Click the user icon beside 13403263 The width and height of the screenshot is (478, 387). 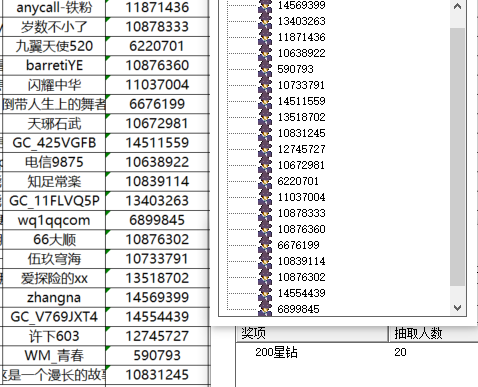pos(265,21)
